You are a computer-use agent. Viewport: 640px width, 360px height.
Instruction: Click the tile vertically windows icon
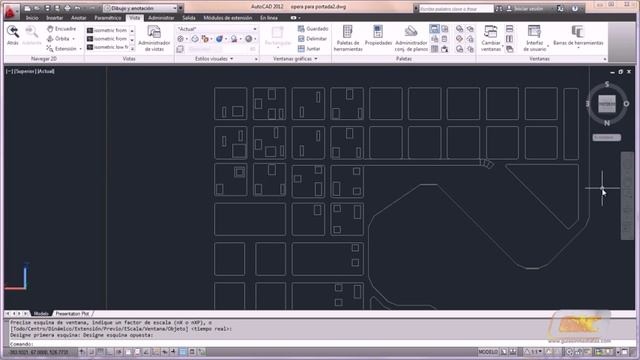(x=509, y=39)
